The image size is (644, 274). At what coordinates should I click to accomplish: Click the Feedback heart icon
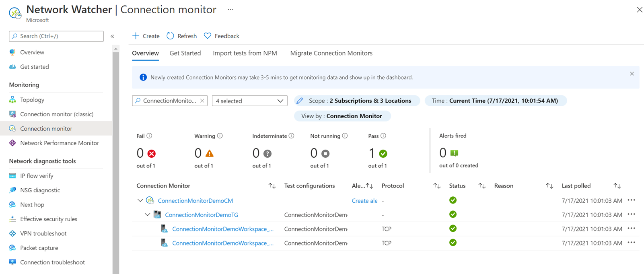tap(208, 36)
